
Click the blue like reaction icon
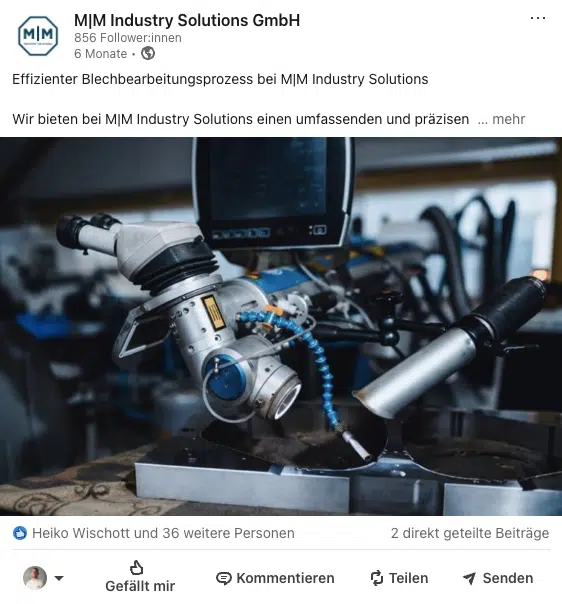20,533
